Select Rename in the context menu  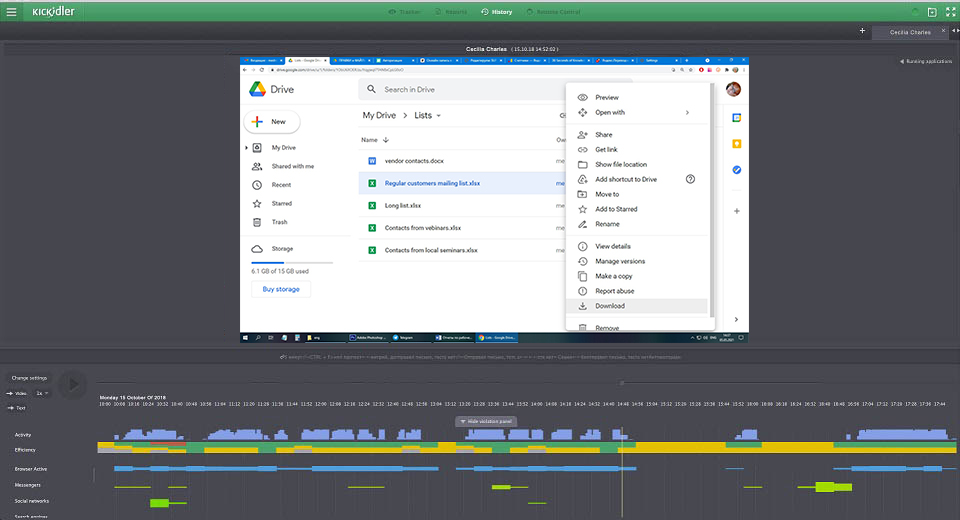coord(607,224)
